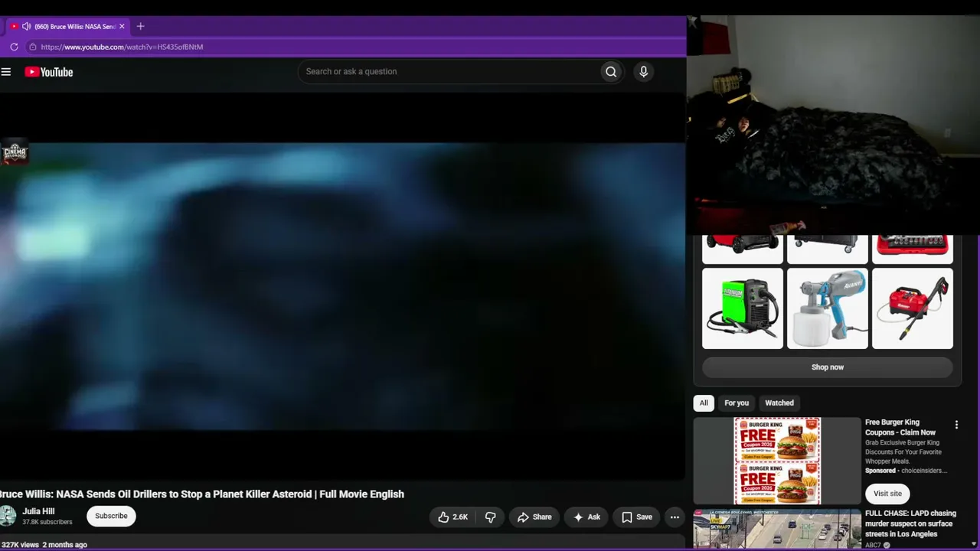Open the paint sprayer product image
980x551 pixels.
point(828,308)
